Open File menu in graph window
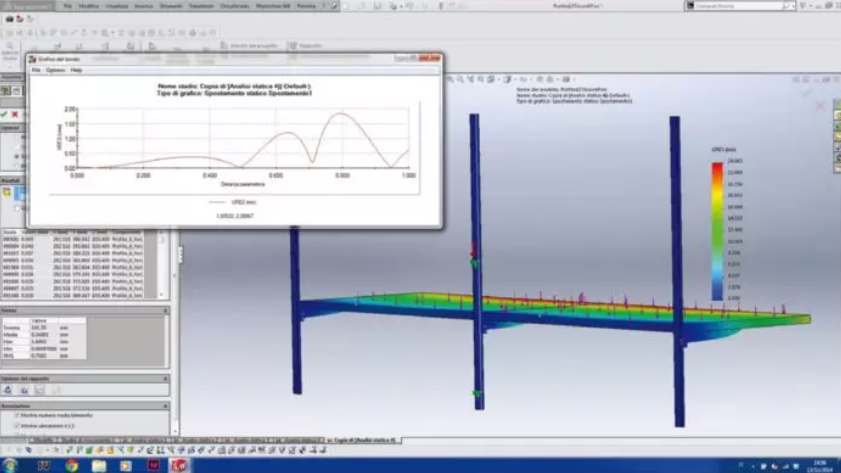 pos(36,70)
